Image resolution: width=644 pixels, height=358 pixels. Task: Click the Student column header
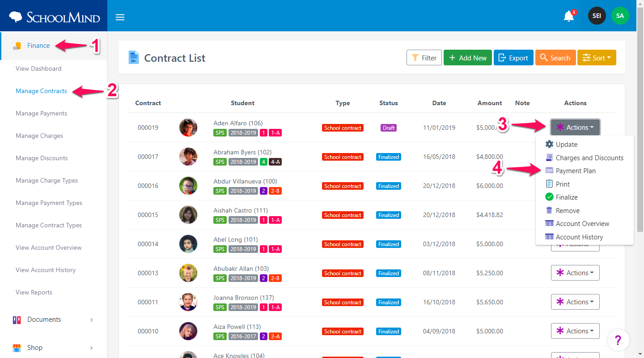tap(243, 103)
